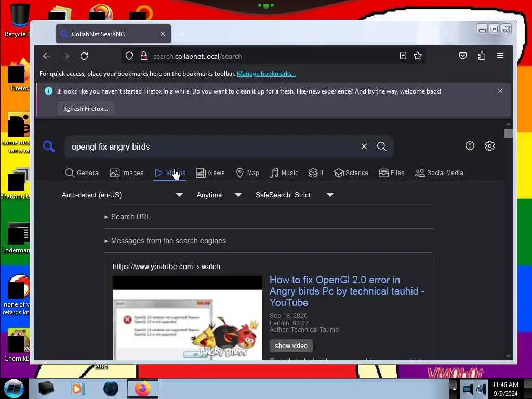View site security lock information
This screenshot has height=399, width=532.
pyautogui.click(x=144, y=56)
